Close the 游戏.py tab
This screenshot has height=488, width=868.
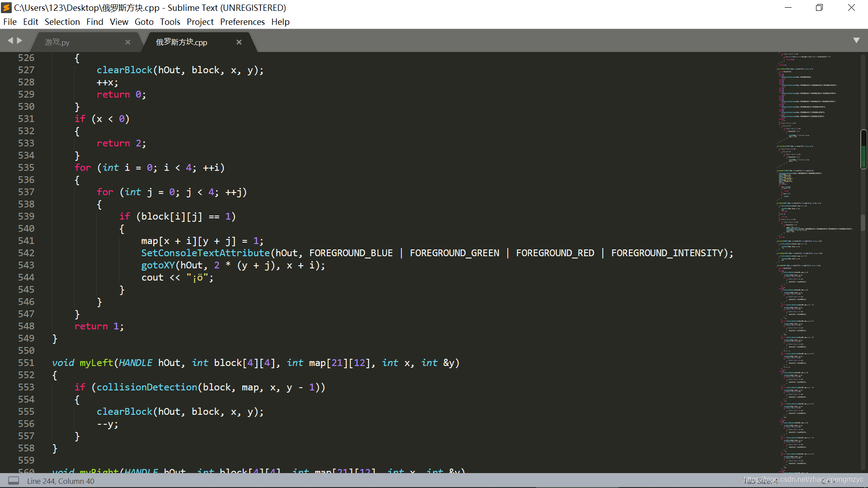(128, 42)
